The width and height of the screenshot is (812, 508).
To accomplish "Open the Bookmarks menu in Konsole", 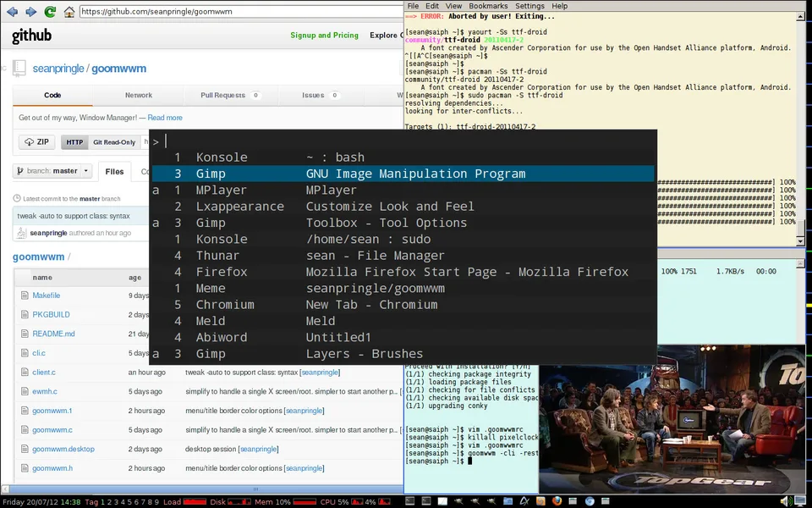I will click(488, 6).
